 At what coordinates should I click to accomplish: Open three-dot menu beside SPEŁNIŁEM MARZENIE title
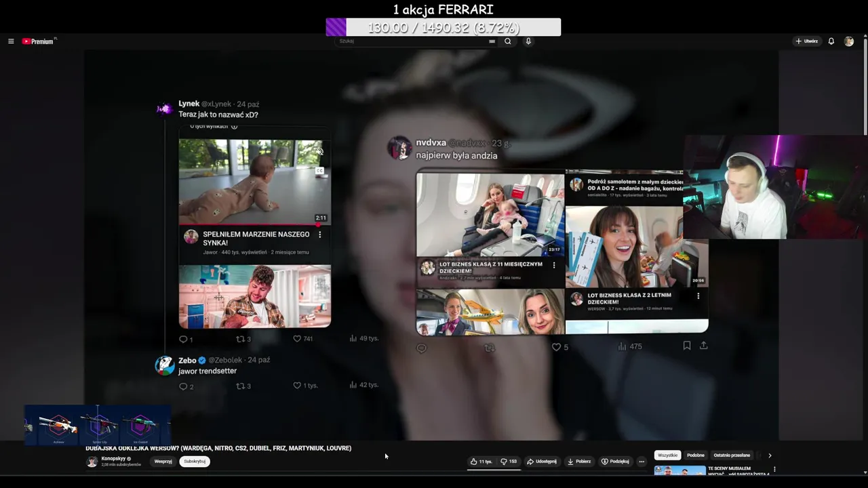[x=320, y=235]
